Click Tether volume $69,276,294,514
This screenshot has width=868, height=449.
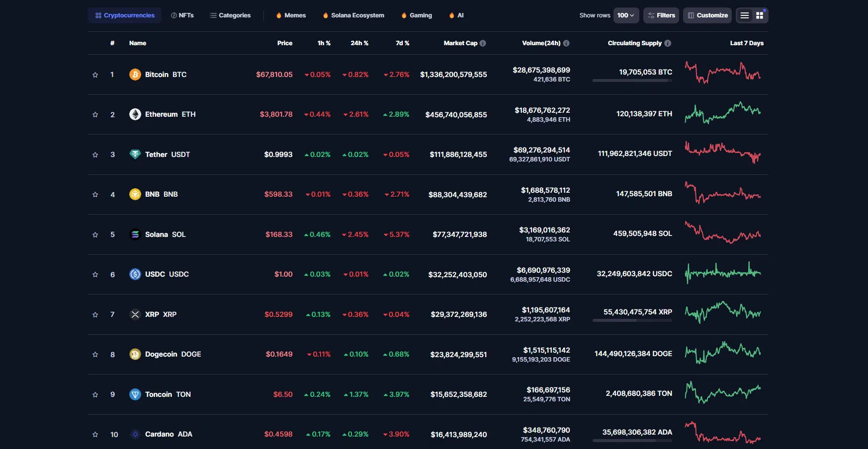(542, 150)
